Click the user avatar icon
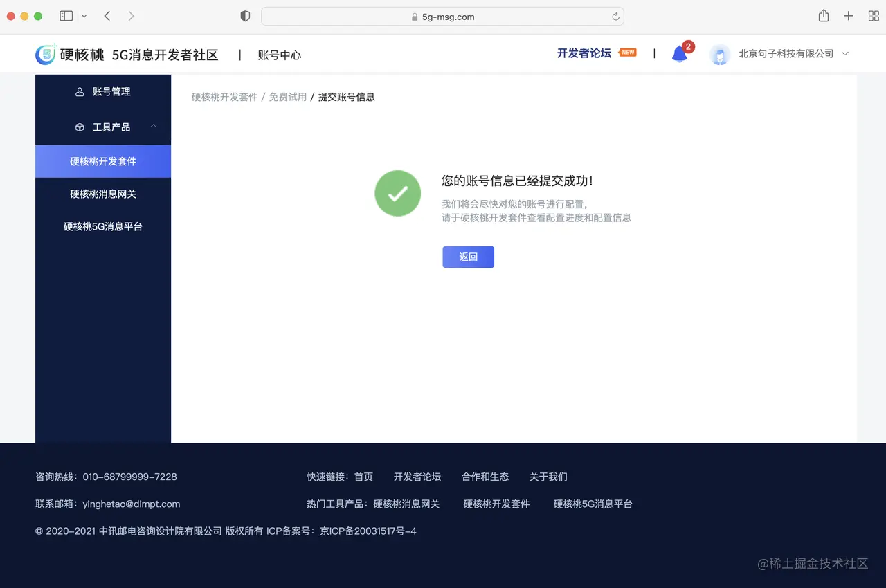Screen dimensions: 886x588 click(720, 54)
